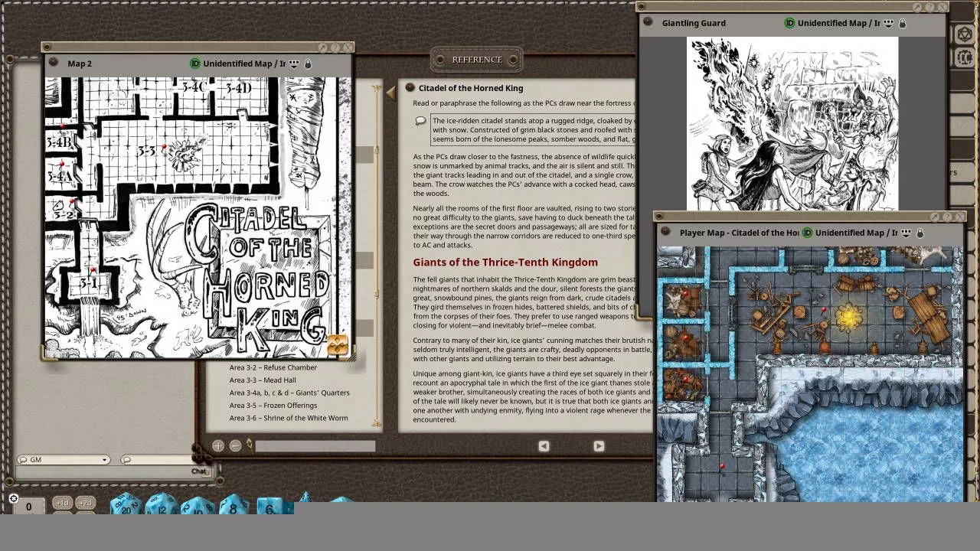Image resolution: width=980 pixels, height=551 pixels.
Task: Go to the next reference page
Action: (x=599, y=446)
